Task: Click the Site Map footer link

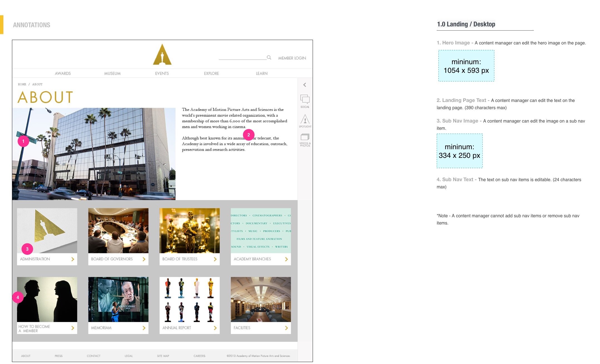Action: click(163, 356)
